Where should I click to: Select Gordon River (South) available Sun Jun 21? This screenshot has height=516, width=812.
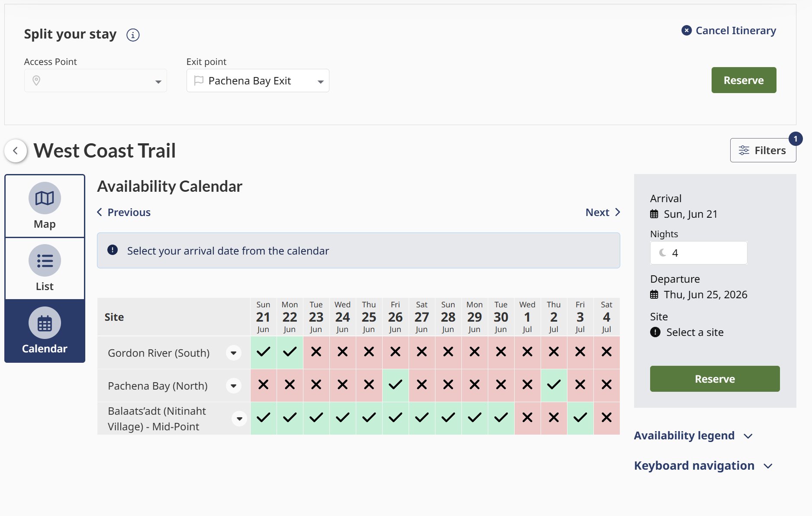(x=263, y=352)
